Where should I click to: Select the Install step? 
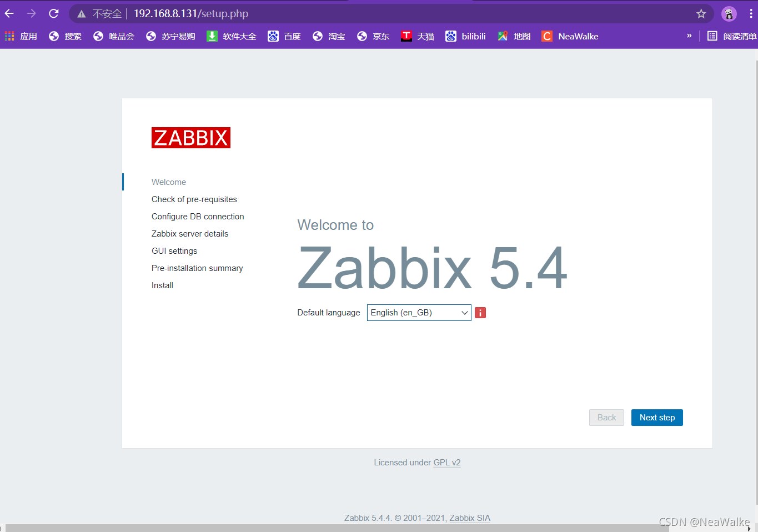tap(162, 285)
